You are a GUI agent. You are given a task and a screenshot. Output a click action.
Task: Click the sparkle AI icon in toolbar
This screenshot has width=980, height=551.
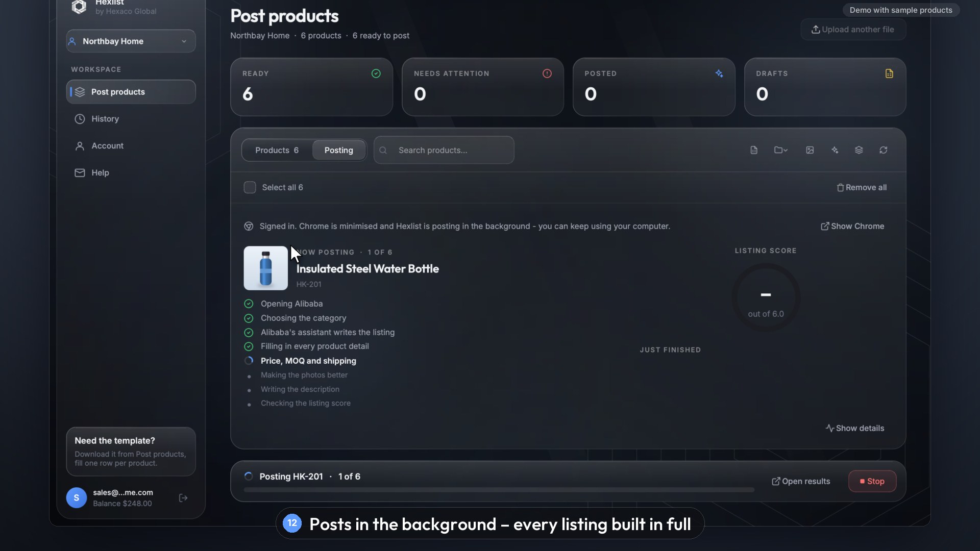tap(835, 150)
